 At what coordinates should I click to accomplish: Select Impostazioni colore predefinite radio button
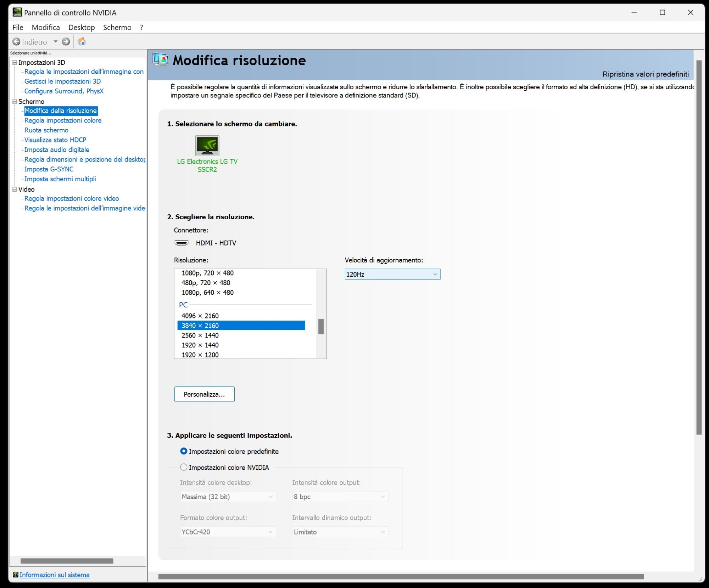pos(184,451)
